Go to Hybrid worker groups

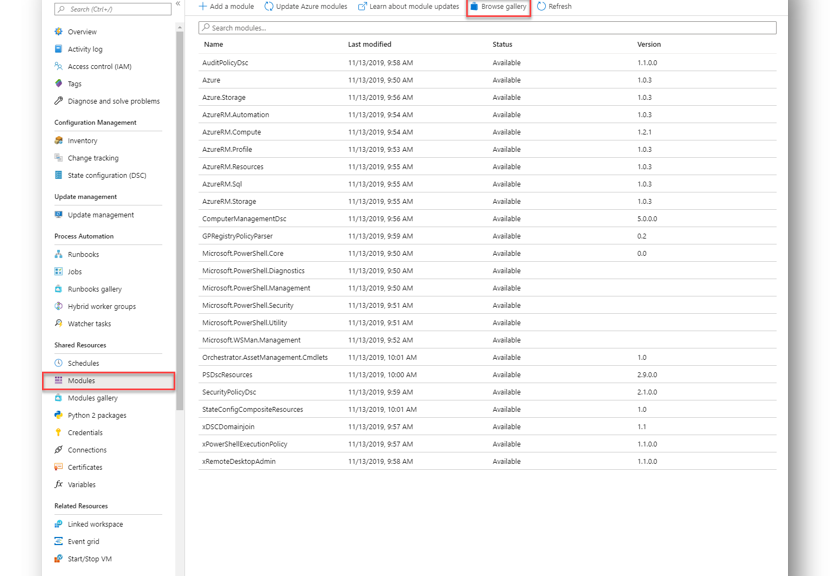[x=102, y=306]
